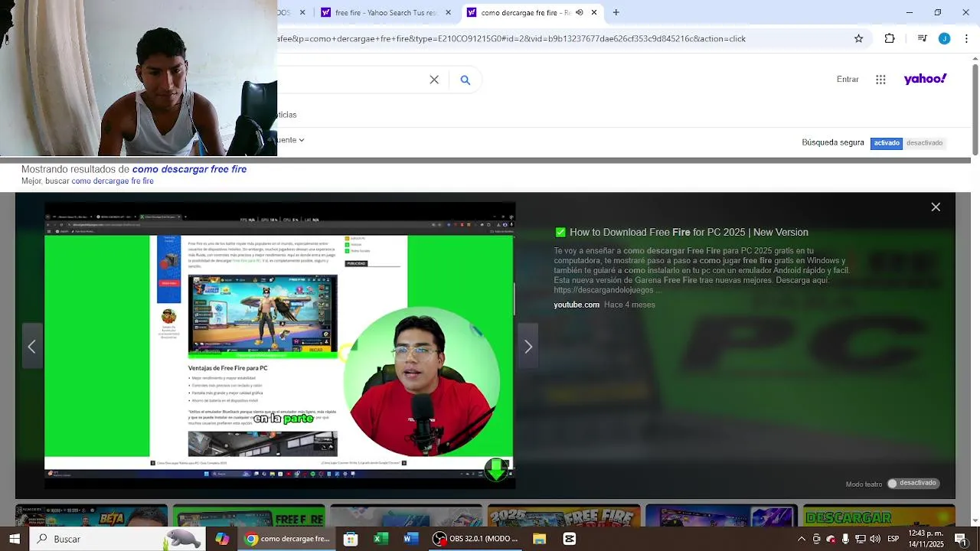Click the blue search magnifier icon
The height and width of the screenshot is (551, 980).
pyautogui.click(x=465, y=80)
